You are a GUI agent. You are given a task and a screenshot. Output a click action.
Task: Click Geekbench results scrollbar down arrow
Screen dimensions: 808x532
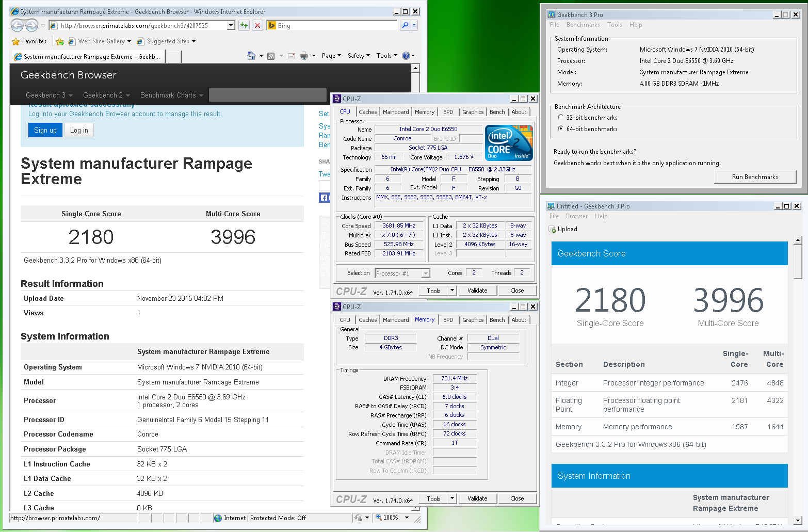click(798, 520)
